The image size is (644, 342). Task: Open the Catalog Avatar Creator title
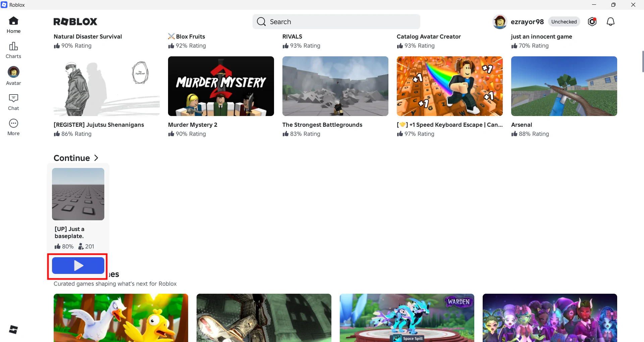pyautogui.click(x=429, y=37)
